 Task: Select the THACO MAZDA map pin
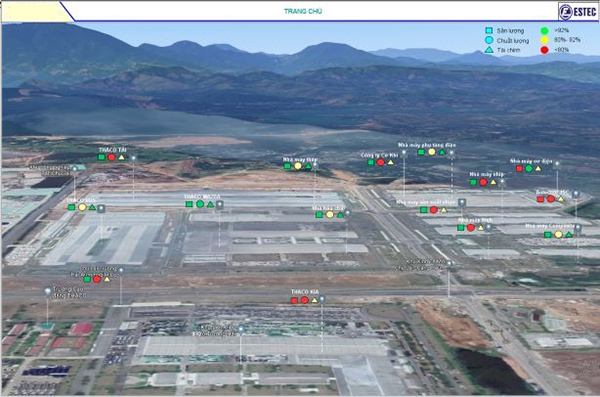click(219, 205)
